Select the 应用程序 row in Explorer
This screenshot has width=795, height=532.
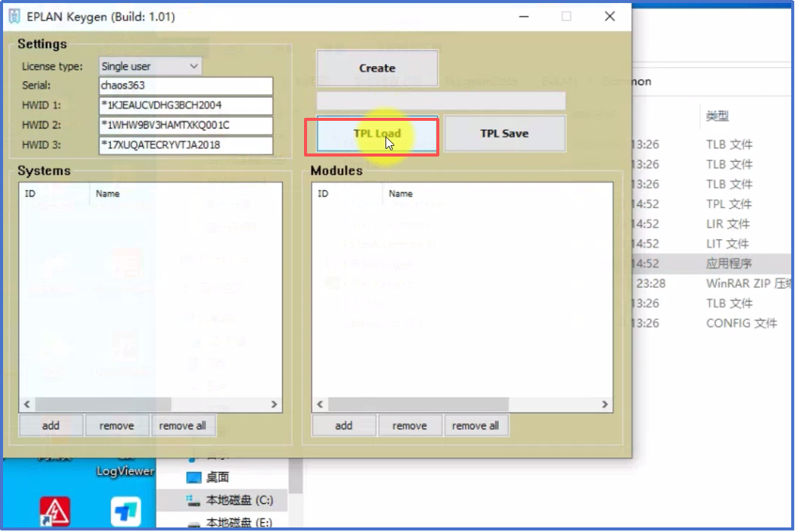point(712,264)
